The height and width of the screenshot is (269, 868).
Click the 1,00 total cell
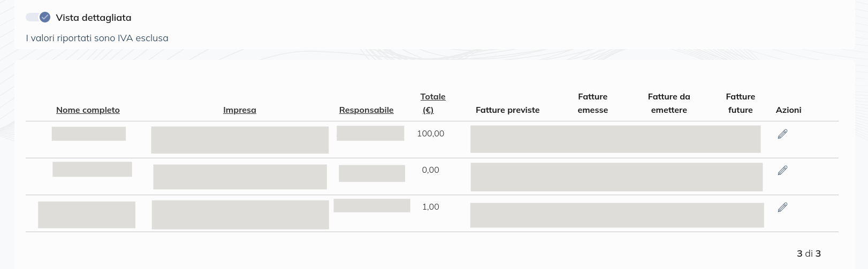[430, 206]
